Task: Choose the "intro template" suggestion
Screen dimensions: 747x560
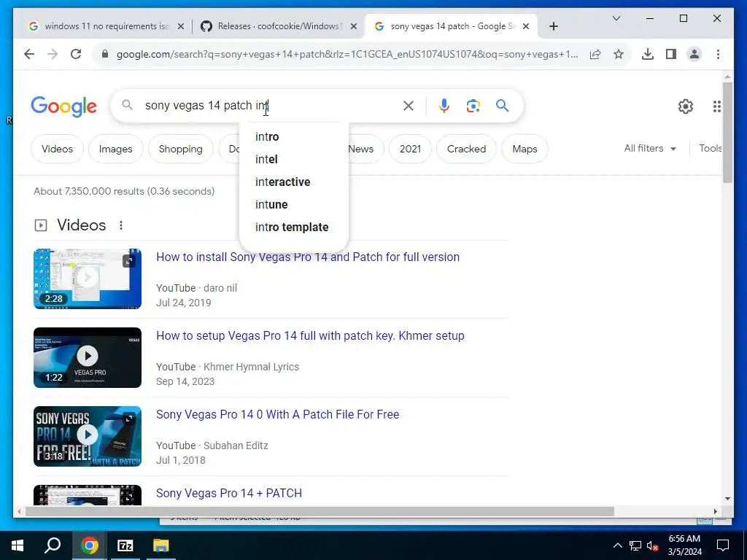Action: coord(294,227)
